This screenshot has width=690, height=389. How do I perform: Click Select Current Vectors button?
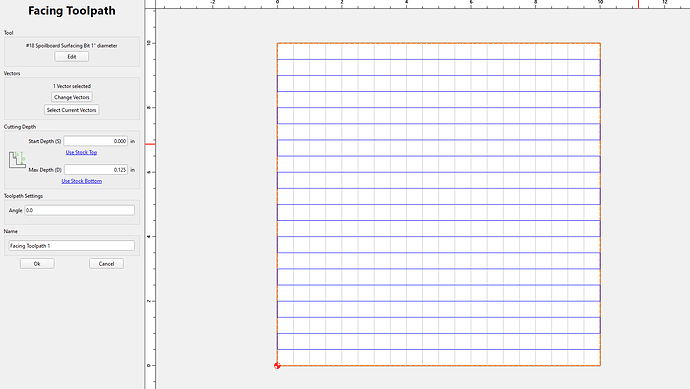click(x=72, y=110)
